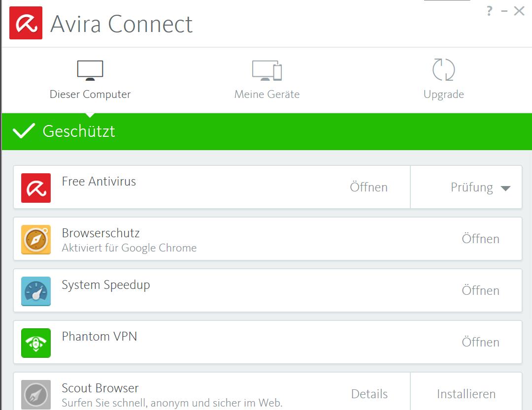532x410 pixels.
Task: Click the Avira umbrella logo in header
Action: tap(26, 23)
